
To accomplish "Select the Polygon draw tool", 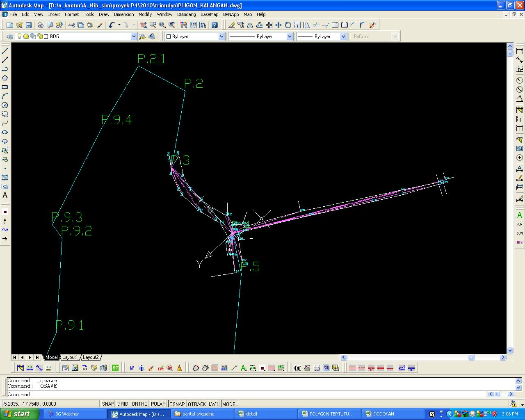I will coord(5,78).
